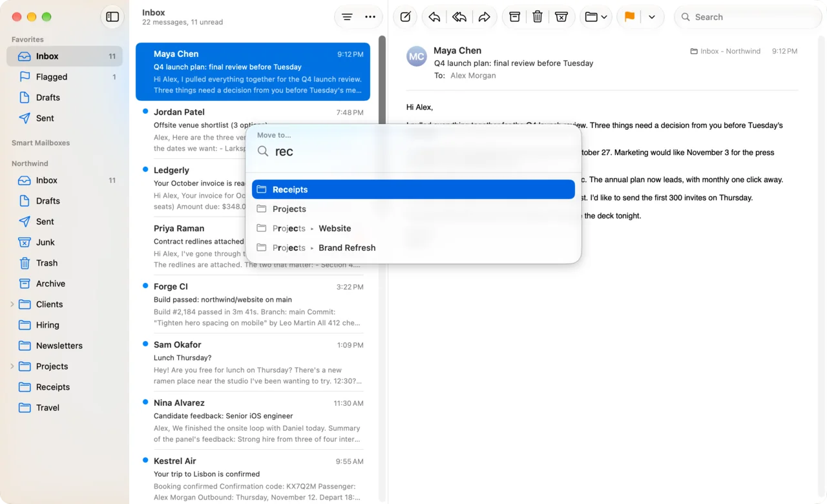Open Forge CI build passed email
The image size is (827, 504).
point(253,304)
